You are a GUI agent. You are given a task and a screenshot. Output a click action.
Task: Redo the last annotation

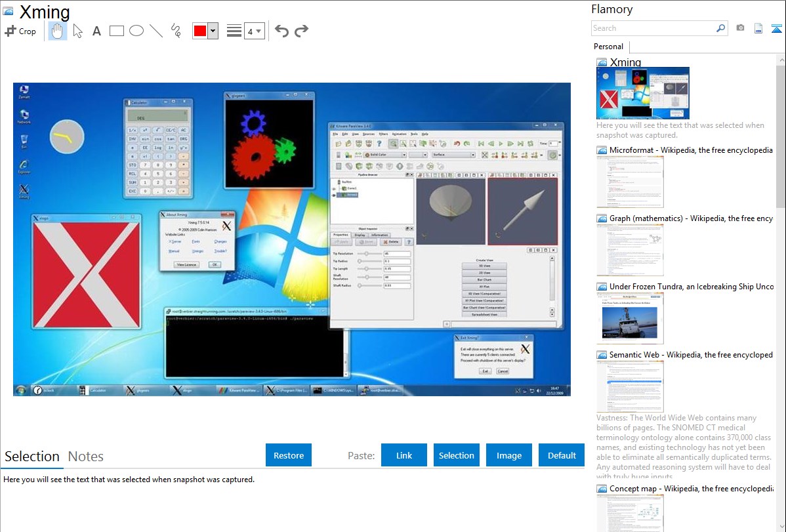[301, 31]
